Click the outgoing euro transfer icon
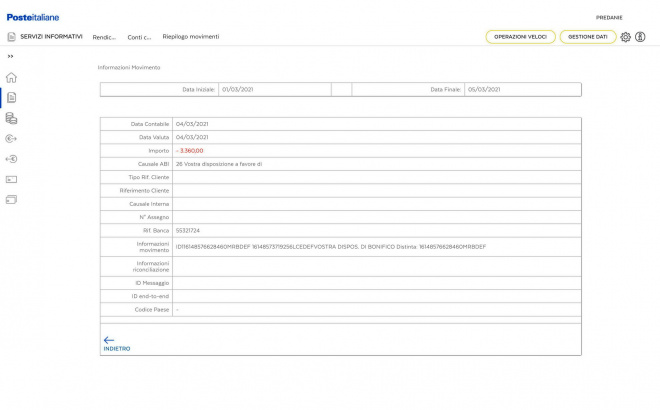 pos(11,138)
